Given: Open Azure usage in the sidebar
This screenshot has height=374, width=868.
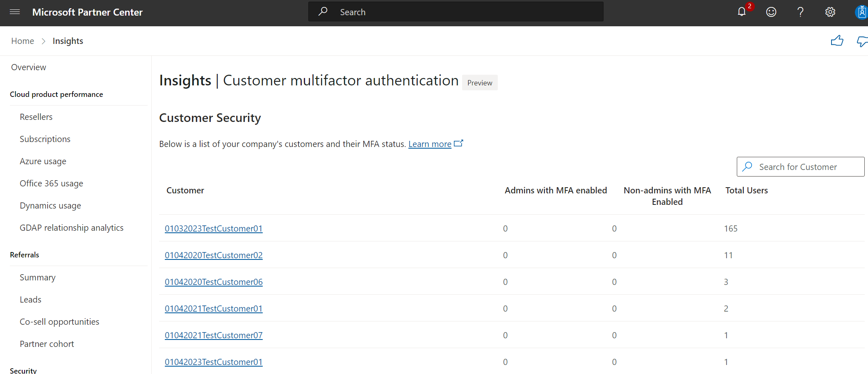Looking at the screenshot, I should tap(43, 161).
